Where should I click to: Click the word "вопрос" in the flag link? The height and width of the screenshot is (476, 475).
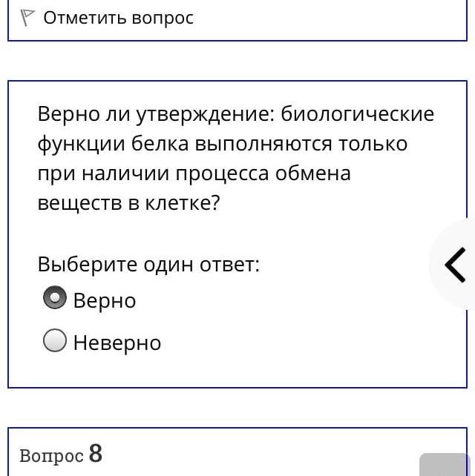(163, 19)
